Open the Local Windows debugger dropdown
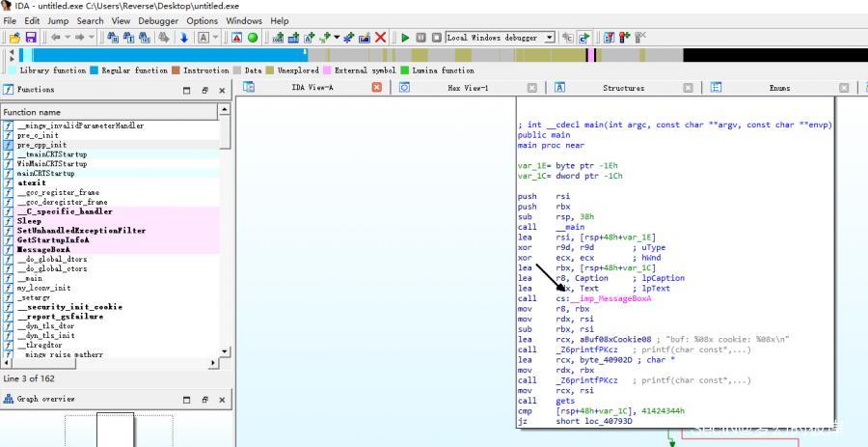The width and height of the screenshot is (868, 447). tap(550, 38)
